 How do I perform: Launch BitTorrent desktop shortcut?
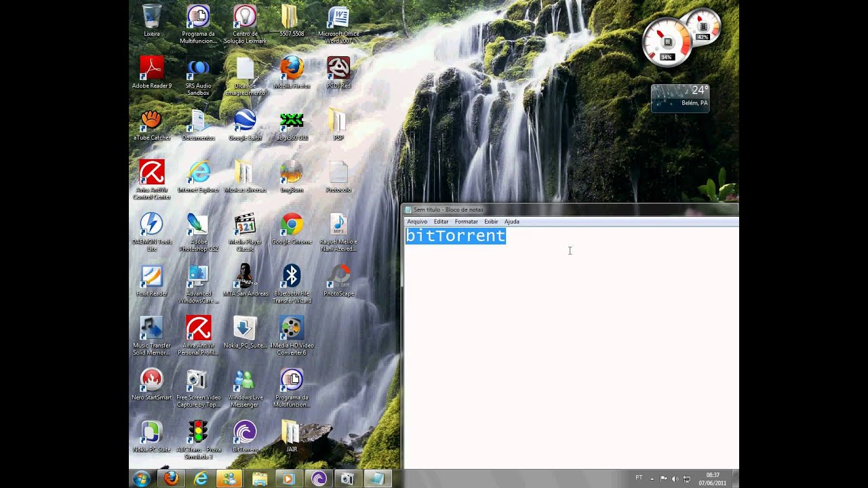tap(245, 437)
